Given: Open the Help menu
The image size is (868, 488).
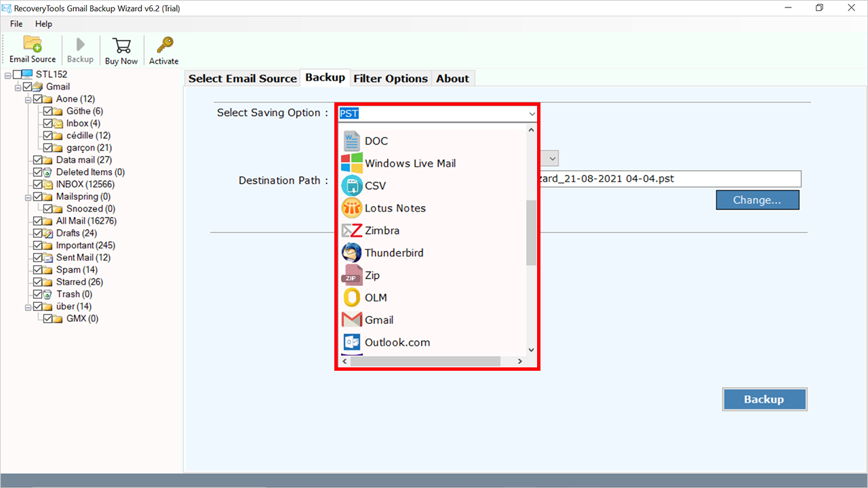Looking at the screenshot, I should 43,24.
